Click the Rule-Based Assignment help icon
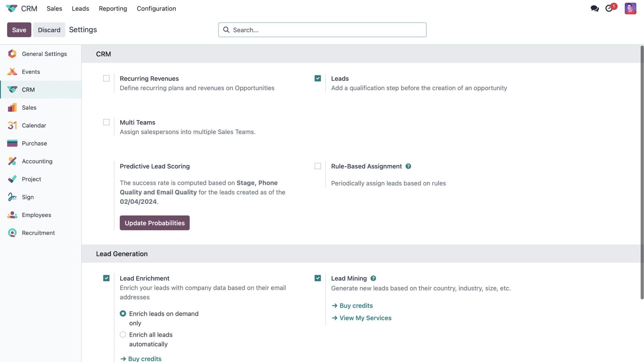The width and height of the screenshot is (644, 362). coord(408,166)
